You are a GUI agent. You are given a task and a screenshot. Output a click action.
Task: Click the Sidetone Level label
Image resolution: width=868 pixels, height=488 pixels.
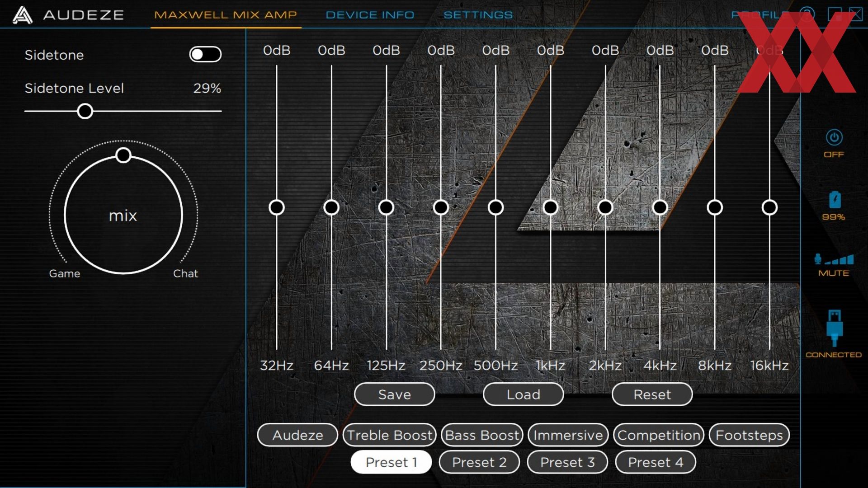coord(74,88)
